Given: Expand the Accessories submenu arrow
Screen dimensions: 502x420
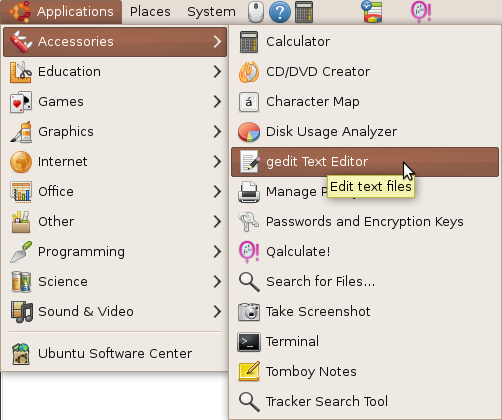Looking at the screenshot, I should click(x=217, y=42).
